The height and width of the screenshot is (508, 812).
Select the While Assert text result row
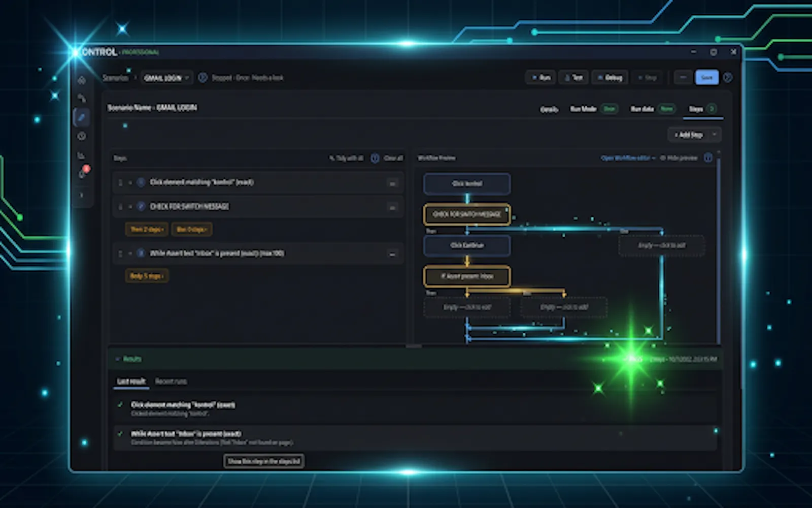pyautogui.click(x=415, y=438)
